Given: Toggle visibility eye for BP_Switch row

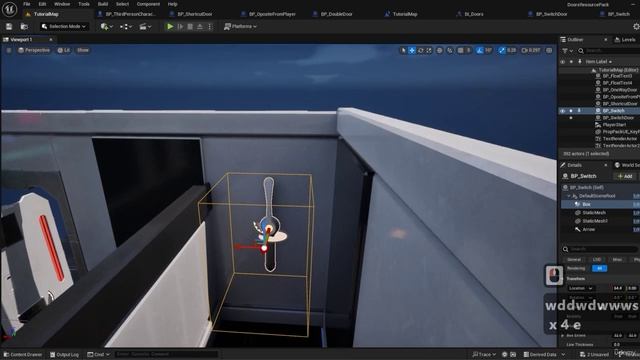Looking at the screenshot, I should pyautogui.click(x=562, y=111).
